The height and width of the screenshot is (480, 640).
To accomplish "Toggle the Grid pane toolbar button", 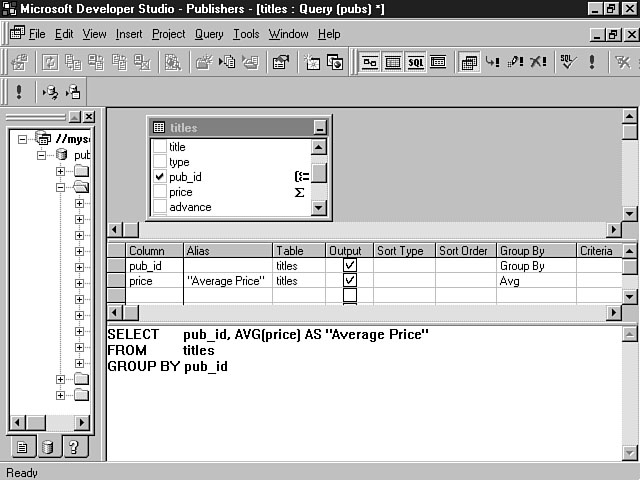I will [x=393, y=62].
